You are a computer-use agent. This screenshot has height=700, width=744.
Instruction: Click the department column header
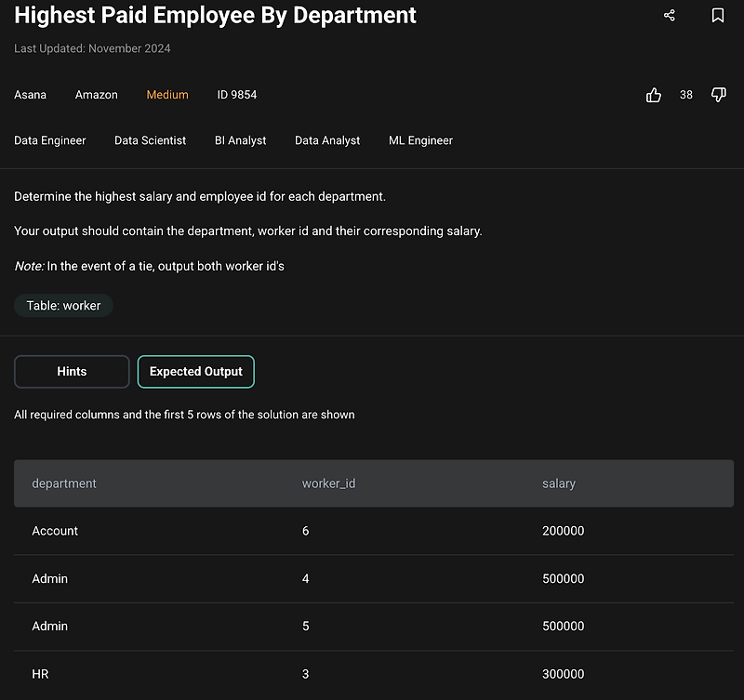pos(64,483)
